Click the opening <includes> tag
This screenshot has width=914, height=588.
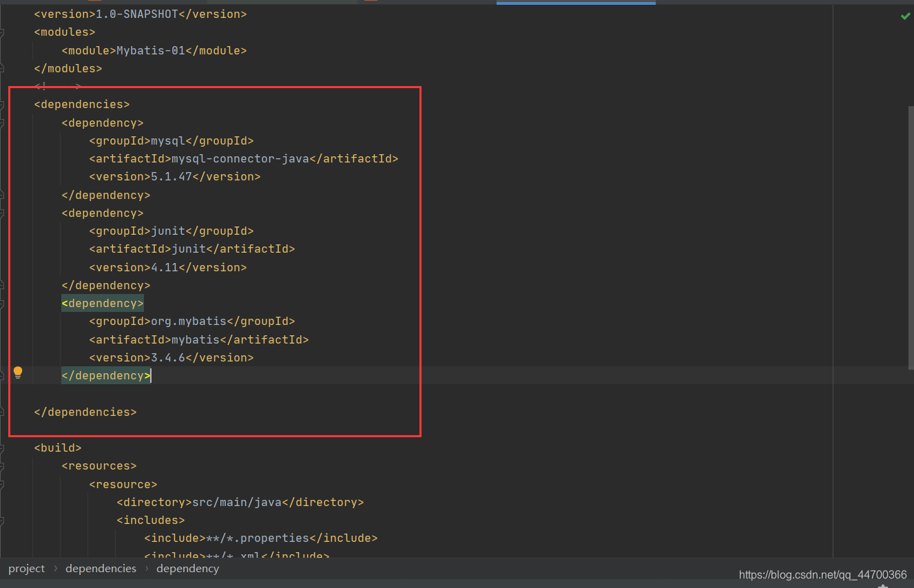tap(151, 520)
